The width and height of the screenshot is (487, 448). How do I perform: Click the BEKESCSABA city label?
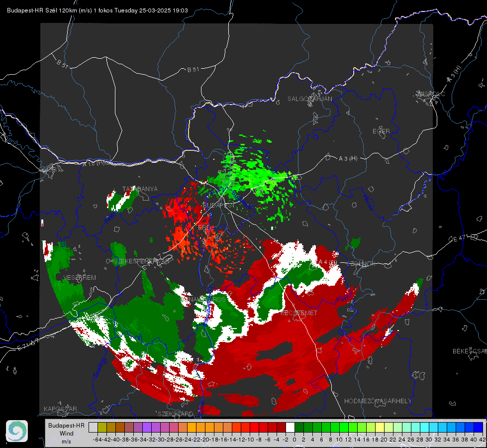click(470, 351)
